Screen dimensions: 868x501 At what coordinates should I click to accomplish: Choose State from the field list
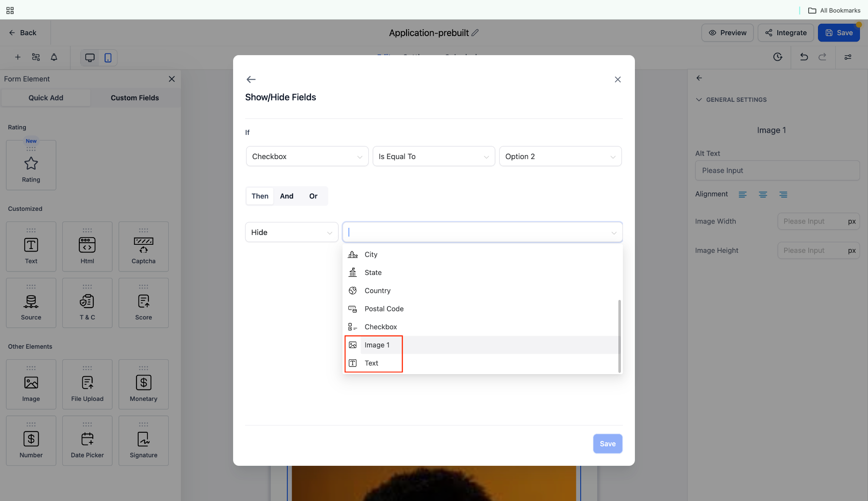tap(481, 273)
